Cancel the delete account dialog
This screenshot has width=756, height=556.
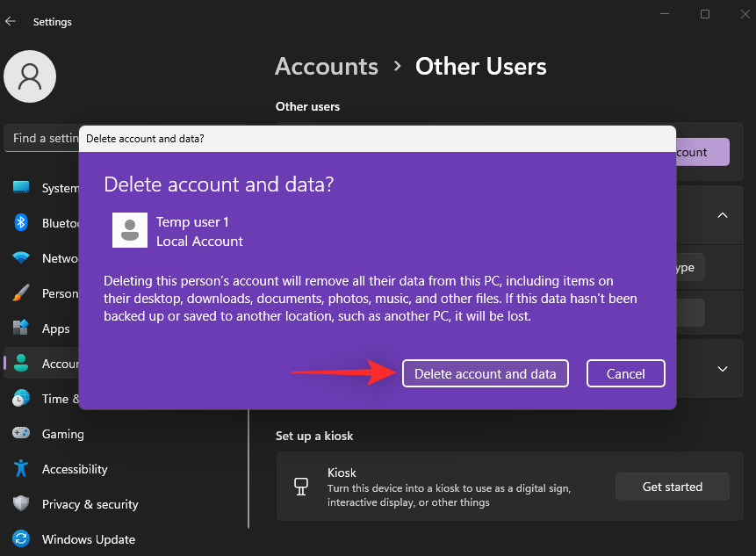click(x=625, y=373)
